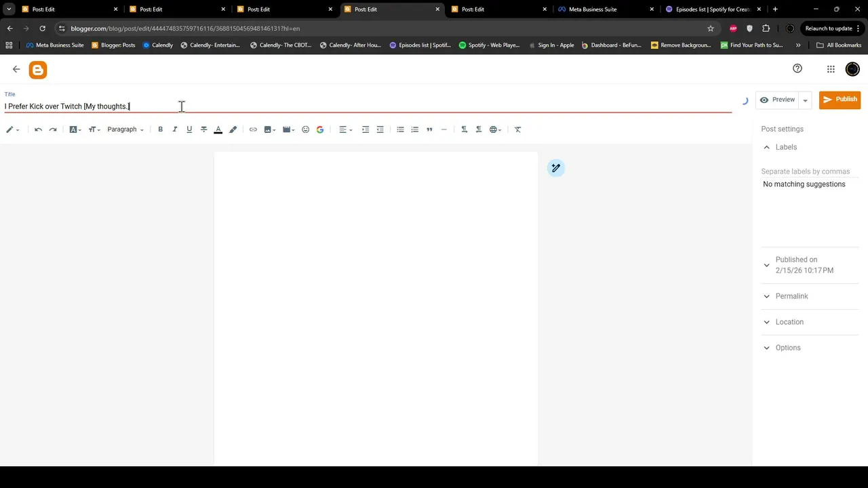Open the font size dropdown
868x488 pixels.
click(x=94, y=129)
